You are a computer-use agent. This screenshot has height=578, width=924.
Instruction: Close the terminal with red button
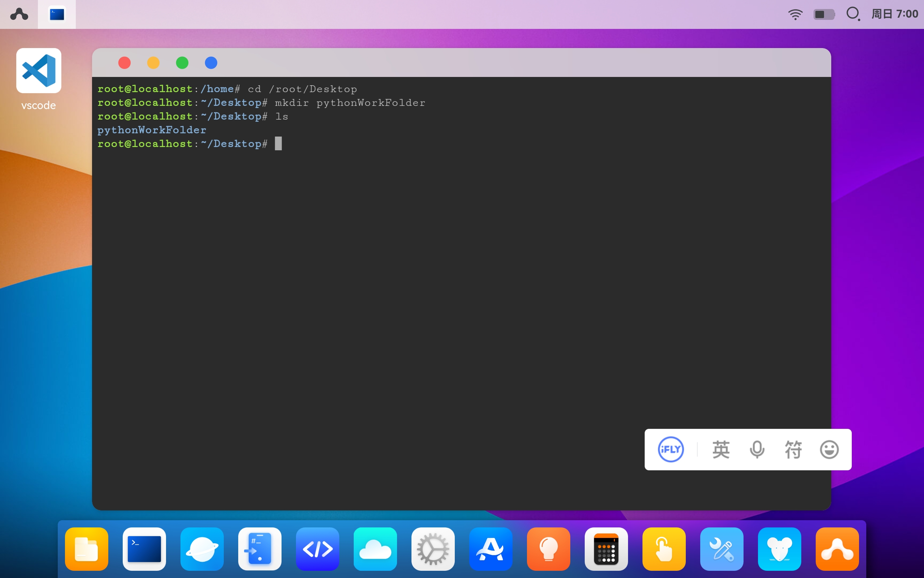125,63
